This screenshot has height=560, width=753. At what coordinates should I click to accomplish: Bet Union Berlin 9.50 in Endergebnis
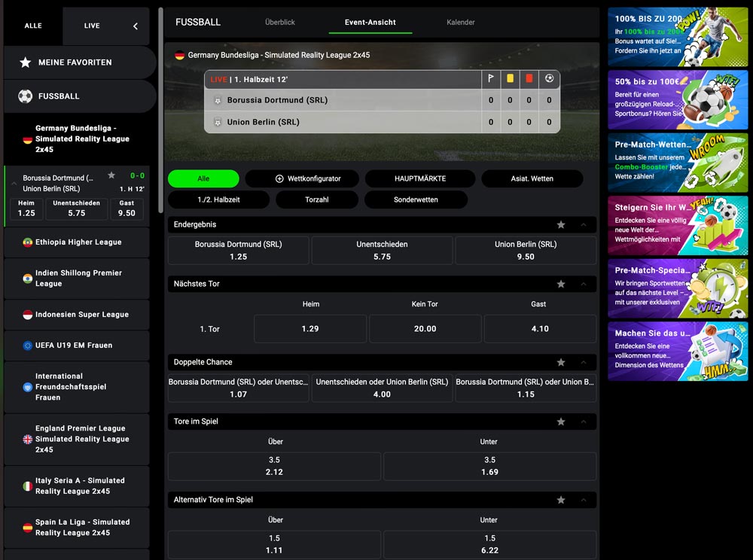click(x=526, y=251)
